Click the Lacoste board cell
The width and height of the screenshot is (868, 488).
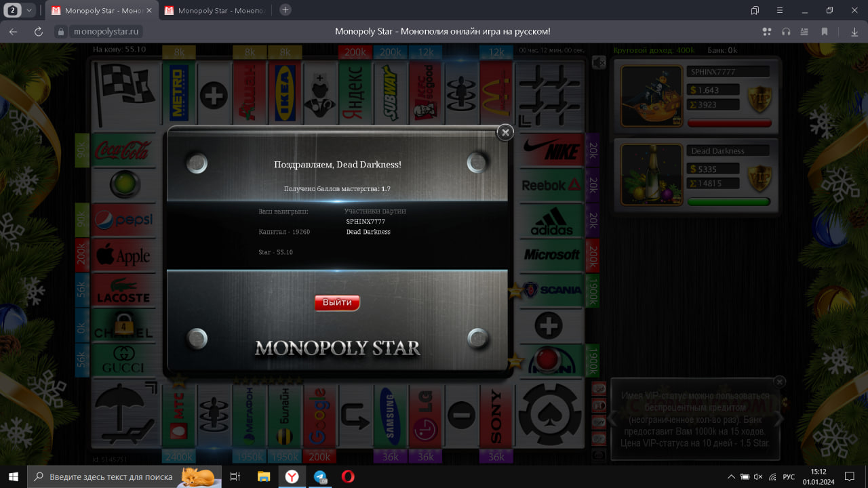(x=125, y=291)
